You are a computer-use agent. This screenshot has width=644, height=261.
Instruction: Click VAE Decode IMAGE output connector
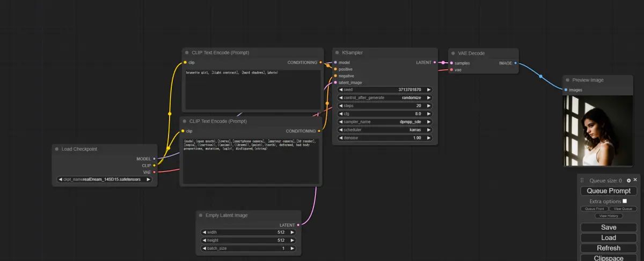pos(515,63)
